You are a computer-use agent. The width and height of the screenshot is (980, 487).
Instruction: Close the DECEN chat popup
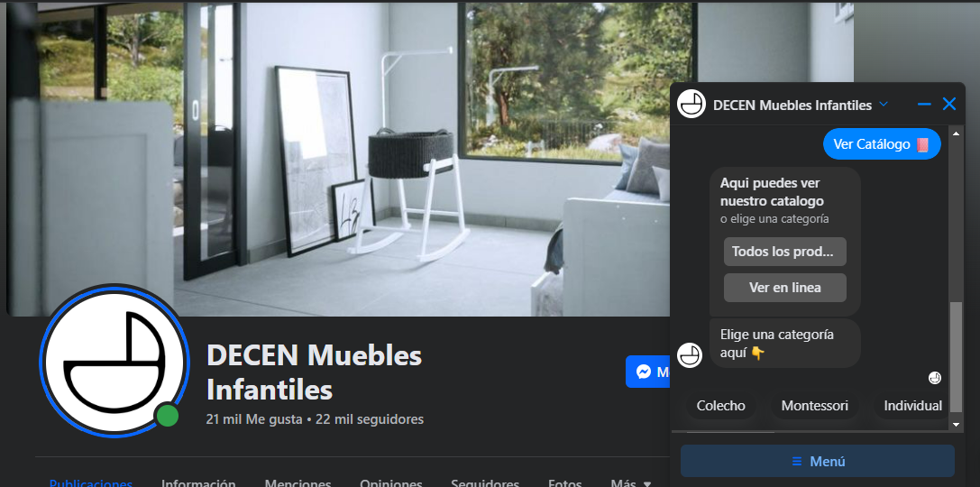point(949,104)
